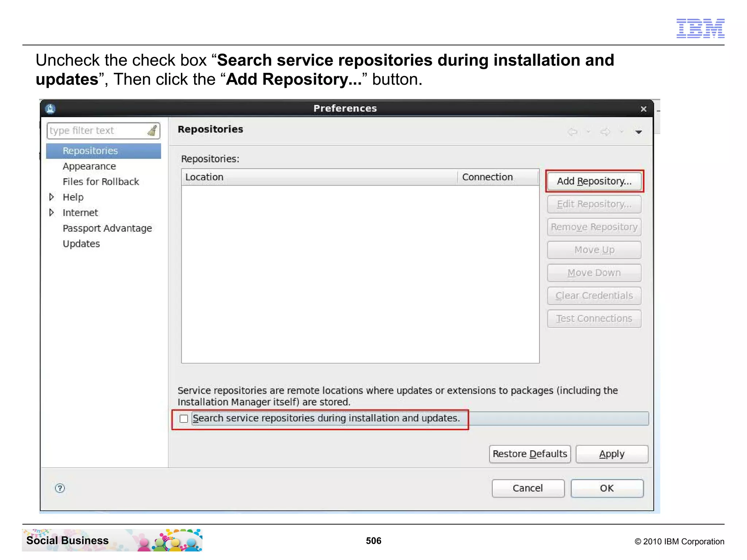Image resolution: width=747 pixels, height=560 pixels.
Task: Select Updates preferences page
Action: point(81,244)
